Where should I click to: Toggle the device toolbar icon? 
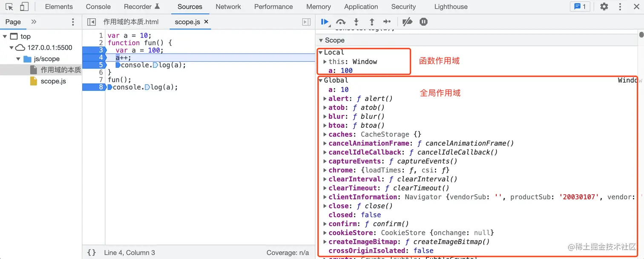click(x=24, y=7)
